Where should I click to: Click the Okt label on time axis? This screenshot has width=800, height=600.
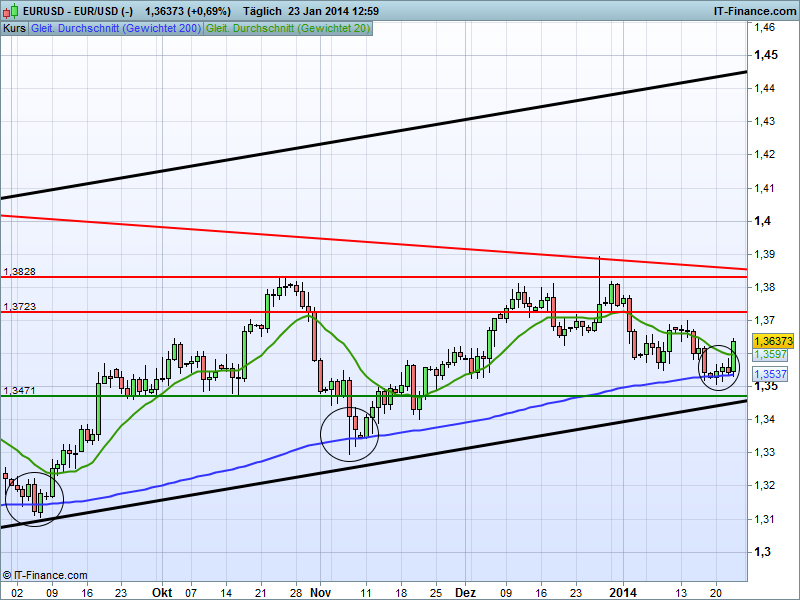[164, 591]
